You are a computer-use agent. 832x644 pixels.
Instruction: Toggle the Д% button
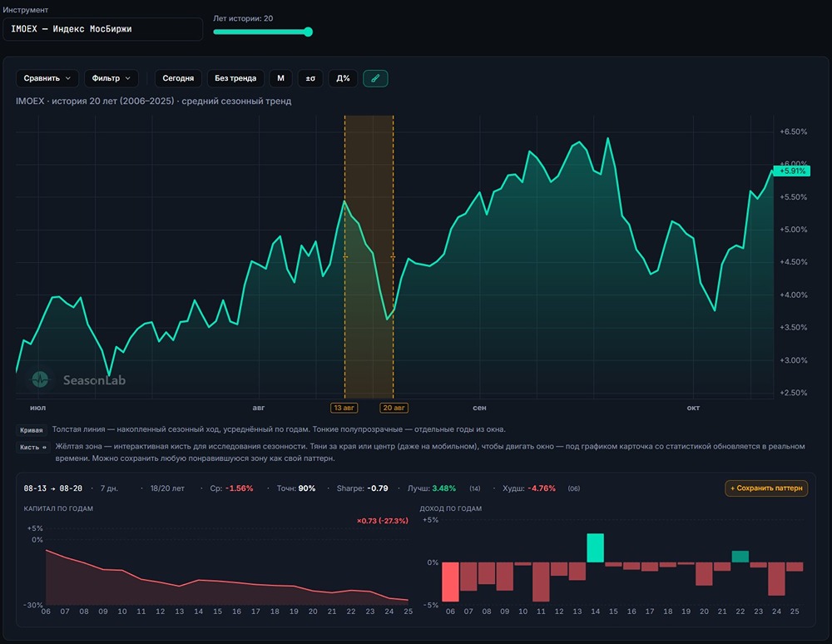(x=343, y=78)
